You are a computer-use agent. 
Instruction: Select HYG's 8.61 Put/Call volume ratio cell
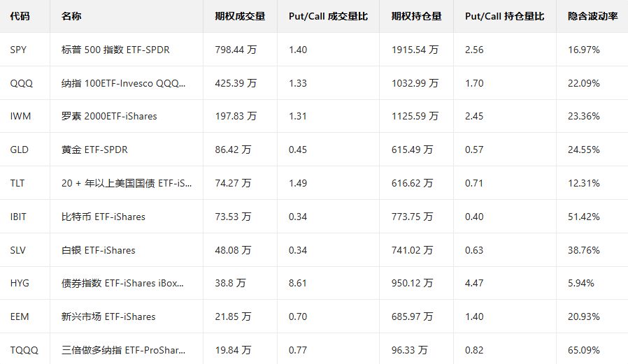(297, 284)
